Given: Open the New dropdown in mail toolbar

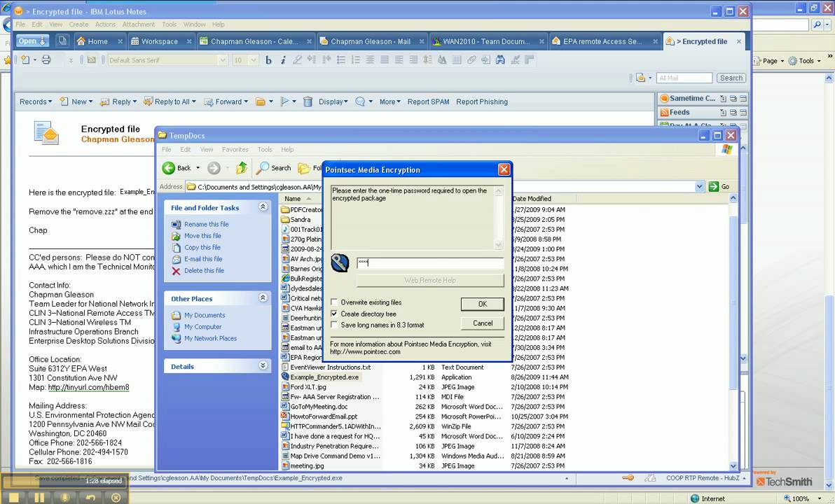Looking at the screenshot, I should [x=76, y=101].
